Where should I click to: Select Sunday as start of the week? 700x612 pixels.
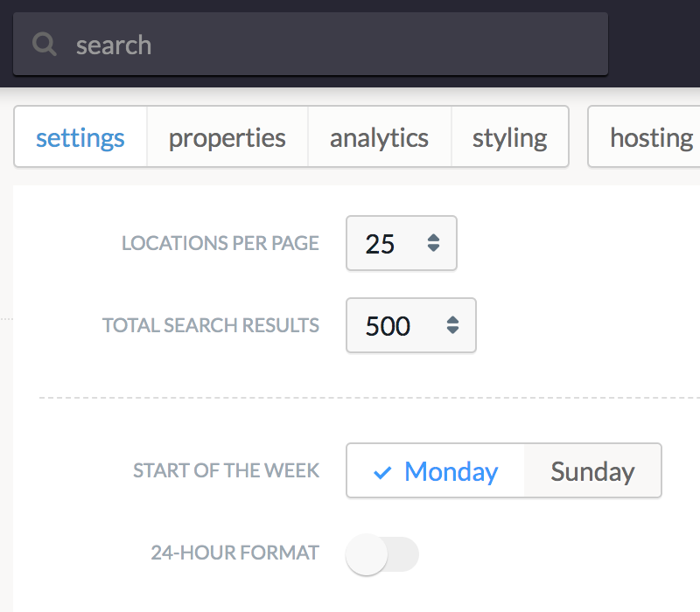(x=592, y=470)
